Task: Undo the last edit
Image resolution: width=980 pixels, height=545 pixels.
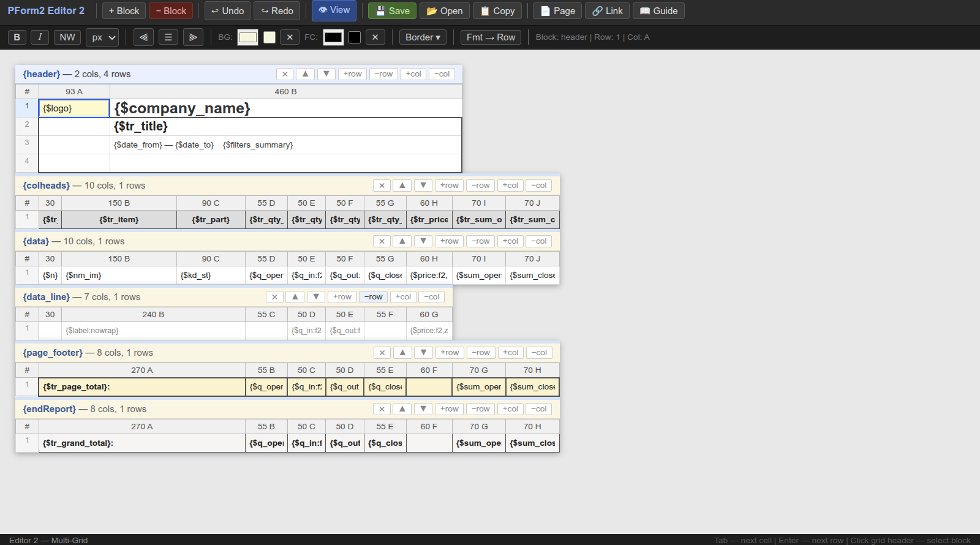Action: (227, 11)
